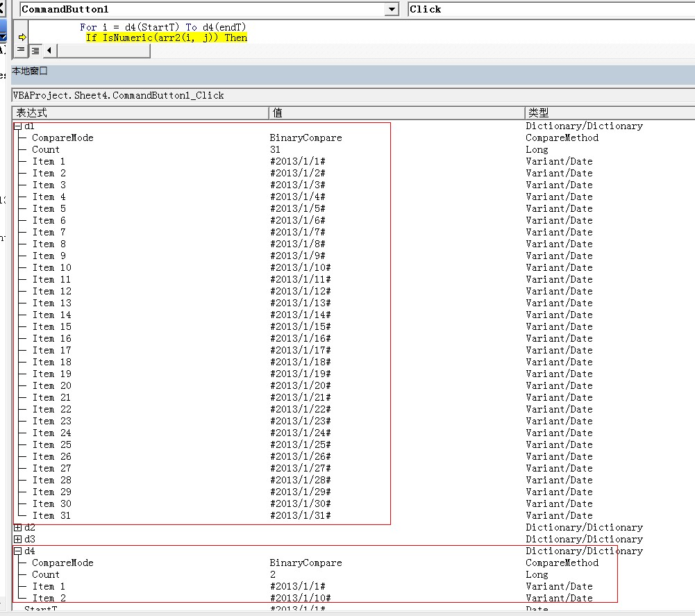Click value #2013/1/31# of Item 31
This screenshot has width=695, height=616.
pos(300,515)
